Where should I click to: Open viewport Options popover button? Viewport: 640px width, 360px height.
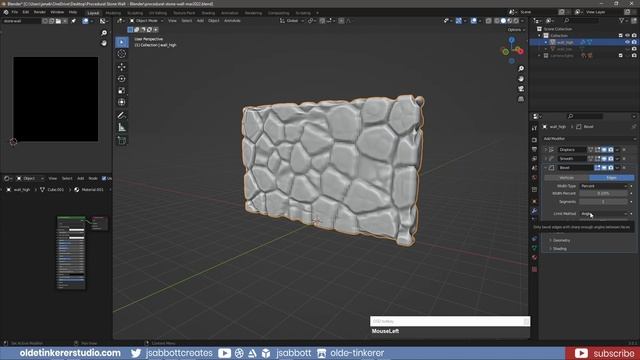tap(516, 30)
